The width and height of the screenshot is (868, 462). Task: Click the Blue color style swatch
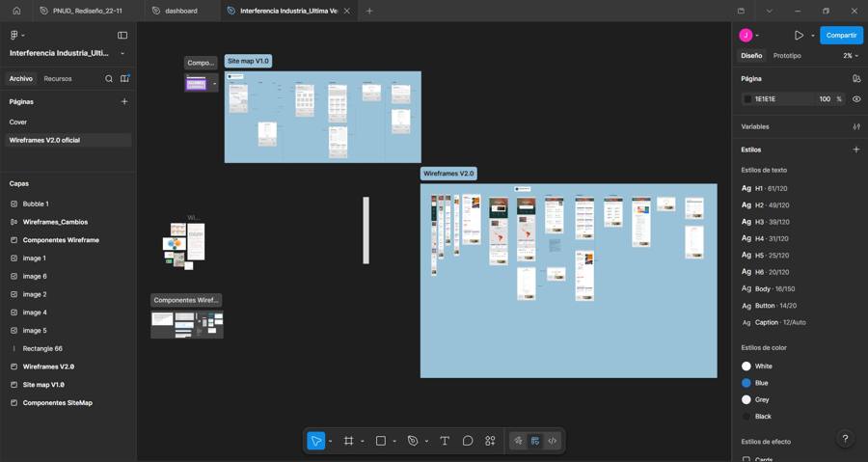746,383
